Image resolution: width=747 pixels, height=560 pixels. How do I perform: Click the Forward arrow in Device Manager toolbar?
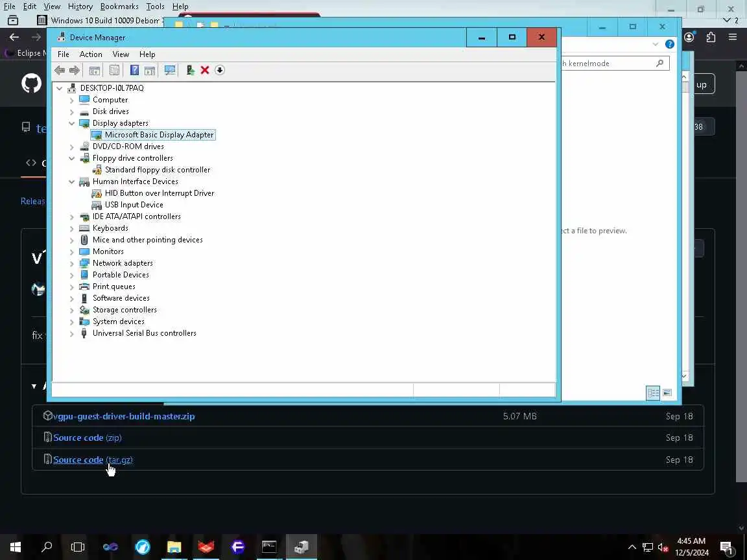(75, 71)
